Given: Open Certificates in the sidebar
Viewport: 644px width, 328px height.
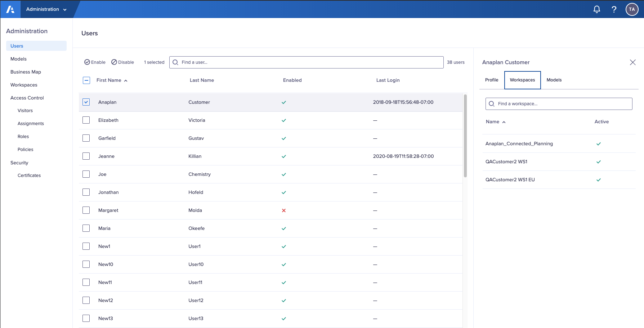Looking at the screenshot, I should tap(29, 176).
